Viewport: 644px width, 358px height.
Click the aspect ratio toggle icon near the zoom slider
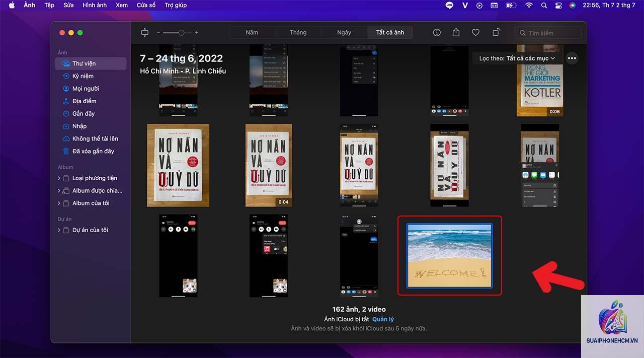[x=145, y=33]
